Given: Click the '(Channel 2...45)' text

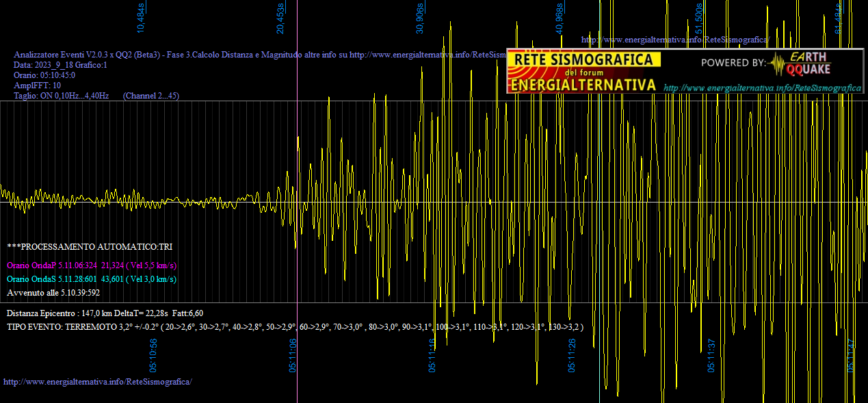Looking at the screenshot, I should pos(151,96).
